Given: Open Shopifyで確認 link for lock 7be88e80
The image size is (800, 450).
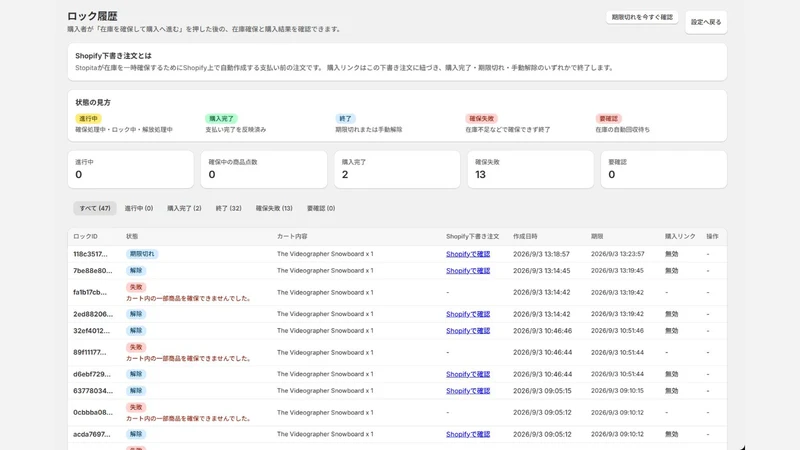Looking at the screenshot, I should [x=468, y=271].
